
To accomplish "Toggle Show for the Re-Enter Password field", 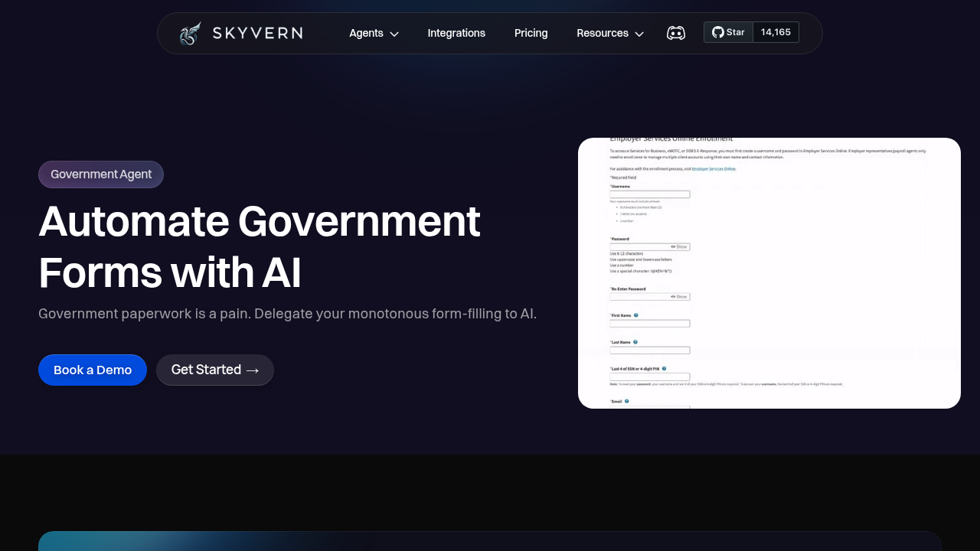I will pos(679,296).
